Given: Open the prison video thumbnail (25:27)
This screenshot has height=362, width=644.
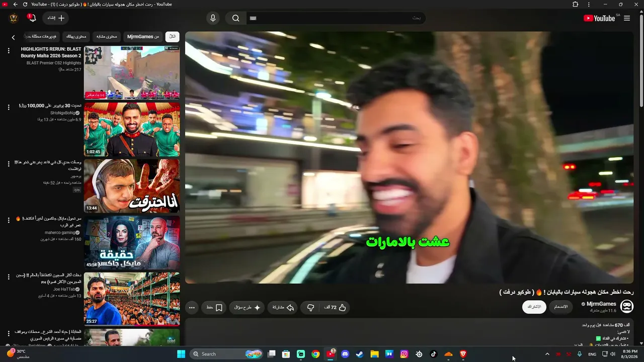Looking at the screenshot, I should pos(132,299).
